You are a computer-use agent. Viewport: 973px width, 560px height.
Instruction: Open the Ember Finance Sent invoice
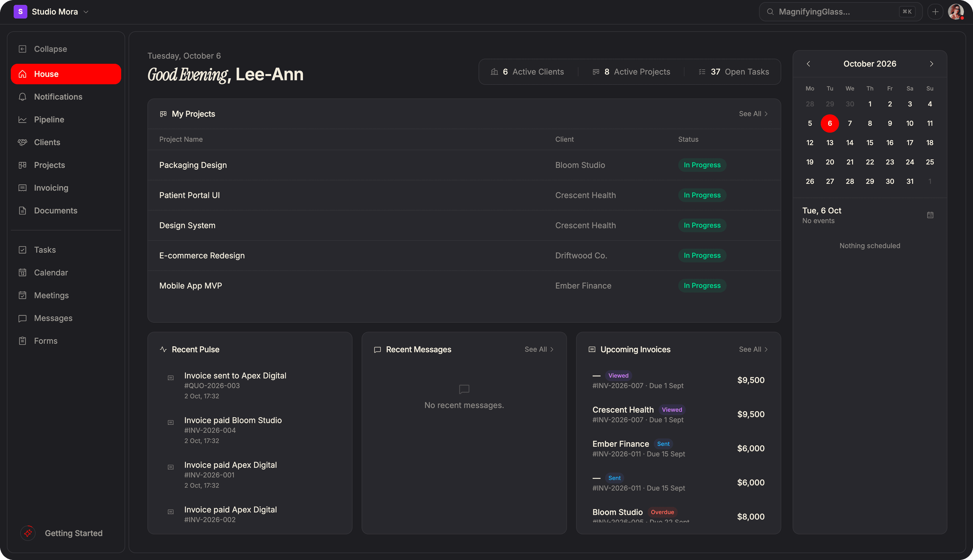click(678, 449)
